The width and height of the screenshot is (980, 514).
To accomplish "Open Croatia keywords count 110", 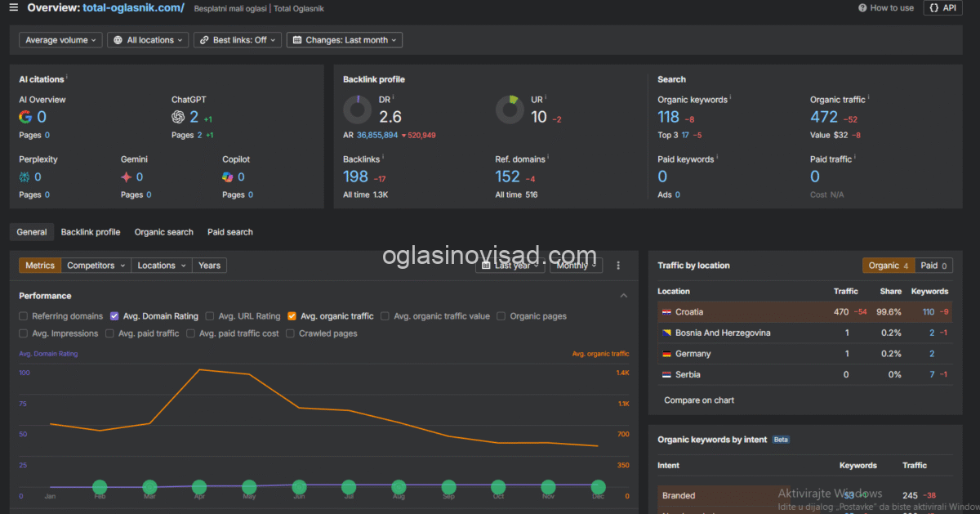I will (929, 312).
